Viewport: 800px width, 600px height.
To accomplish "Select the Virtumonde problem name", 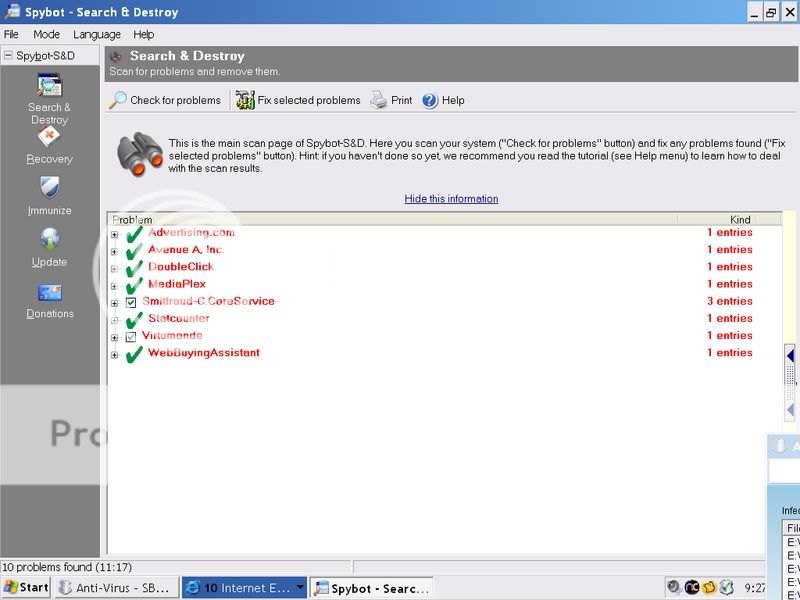I will pos(172,335).
